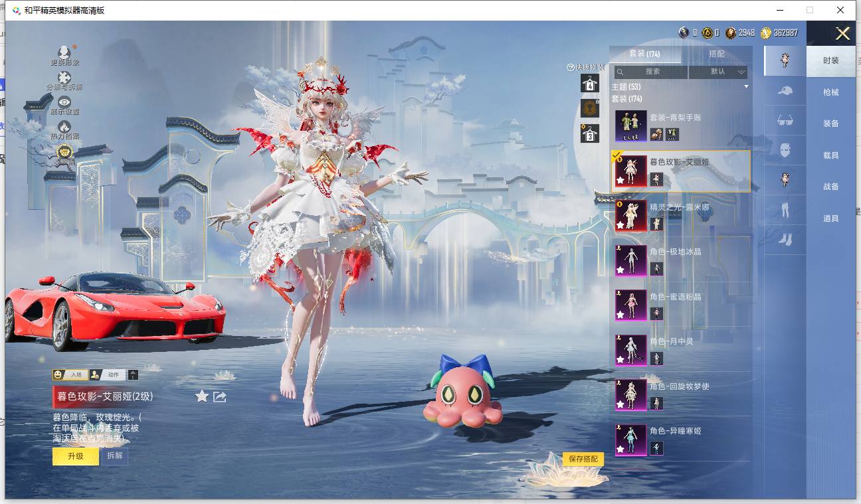Select the 角色-月中灵 outfit thumbnail
Screen dimensions: 861x504
click(631, 350)
